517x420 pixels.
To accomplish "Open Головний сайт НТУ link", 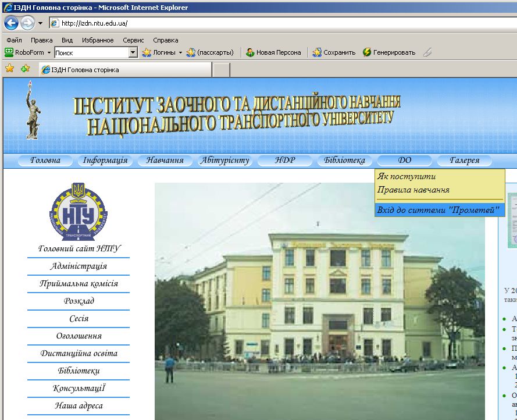I will point(79,248).
